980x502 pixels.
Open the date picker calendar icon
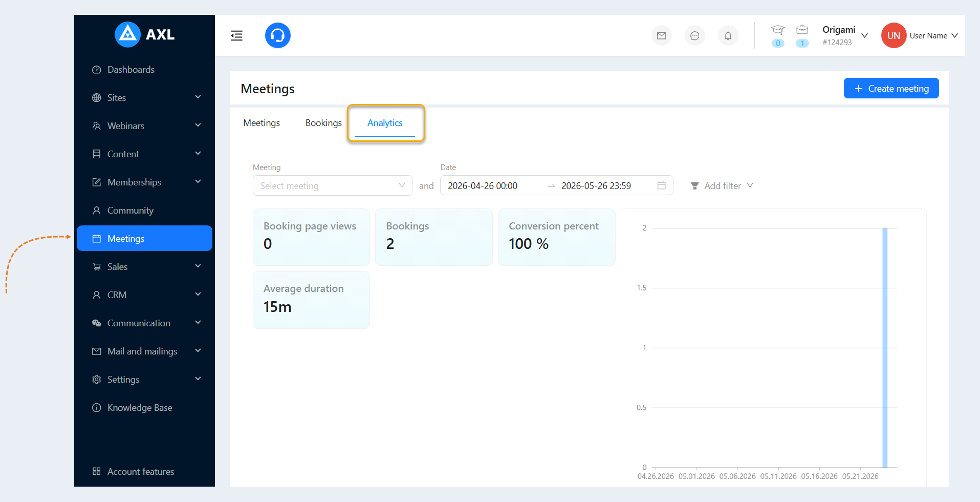(x=662, y=185)
